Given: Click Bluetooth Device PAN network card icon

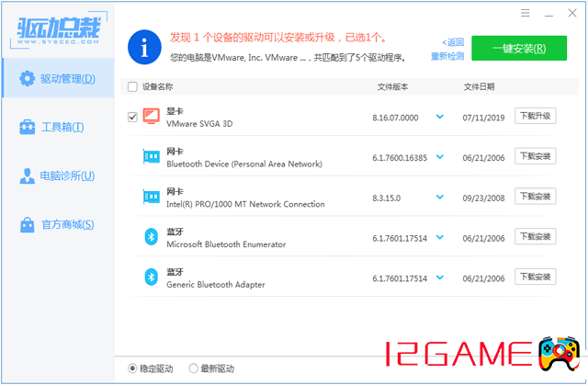Looking at the screenshot, I should [x=151, y=156].
